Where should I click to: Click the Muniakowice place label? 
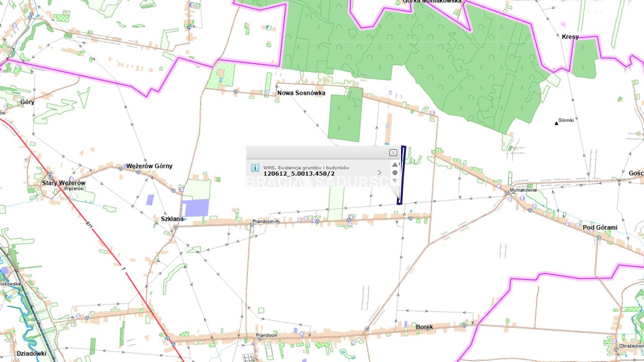pos(523,190)
